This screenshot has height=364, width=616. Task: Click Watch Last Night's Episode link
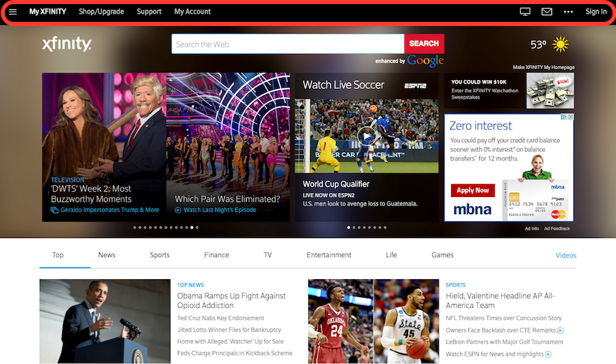click(x=220, y=210)
